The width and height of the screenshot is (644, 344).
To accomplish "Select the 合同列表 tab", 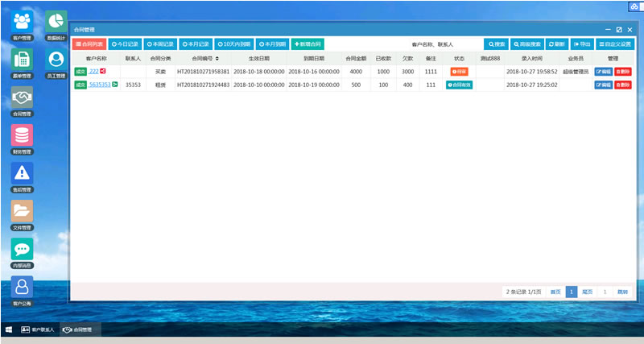I will (89, 44).
